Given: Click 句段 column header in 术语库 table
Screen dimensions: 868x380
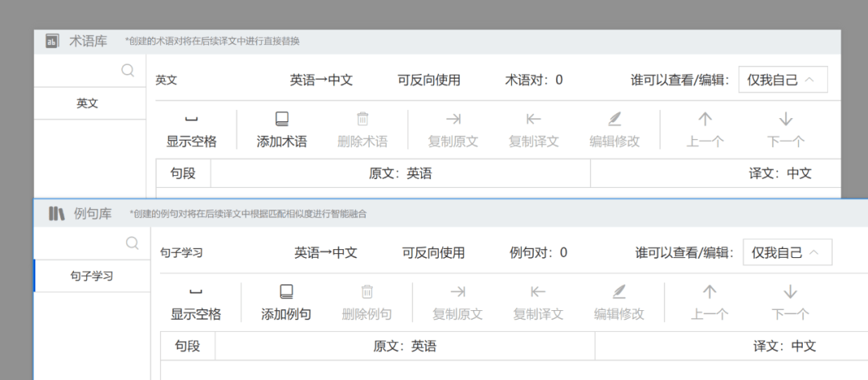Looking at the screenshot, I should coord(183,174).
